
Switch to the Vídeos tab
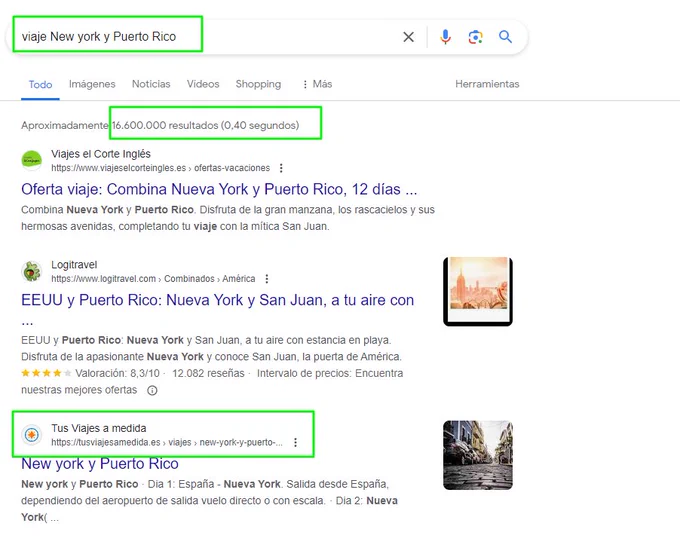(x=203, y=84)
